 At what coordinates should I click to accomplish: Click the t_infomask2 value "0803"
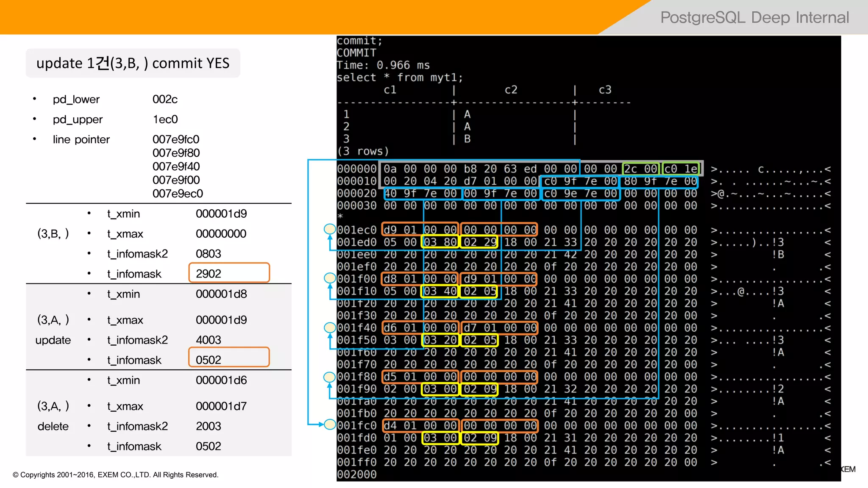coord(209,254)
